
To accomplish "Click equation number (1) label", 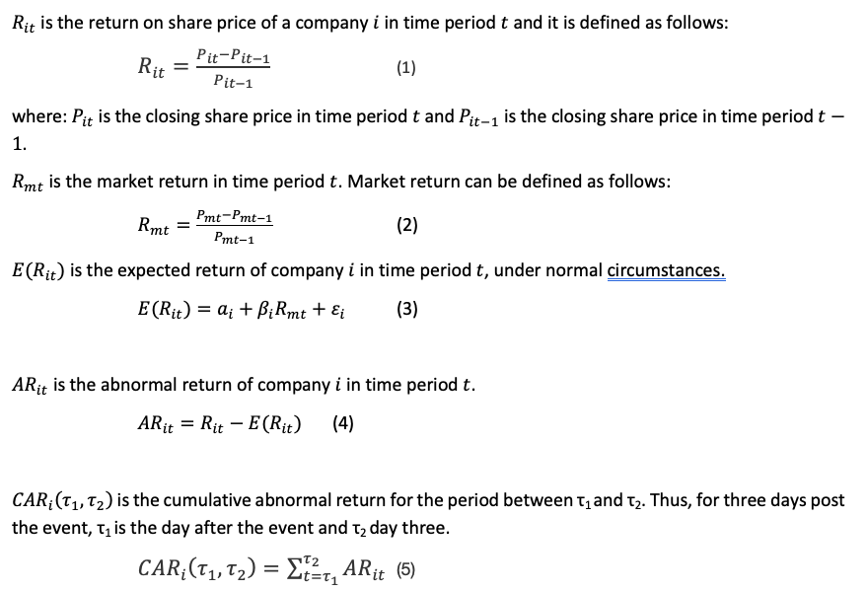I will point(405,67).
